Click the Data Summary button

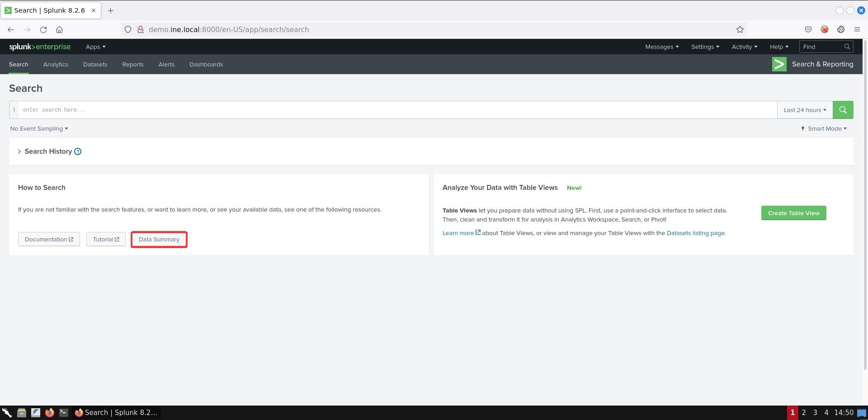click(x=159, y=240)
